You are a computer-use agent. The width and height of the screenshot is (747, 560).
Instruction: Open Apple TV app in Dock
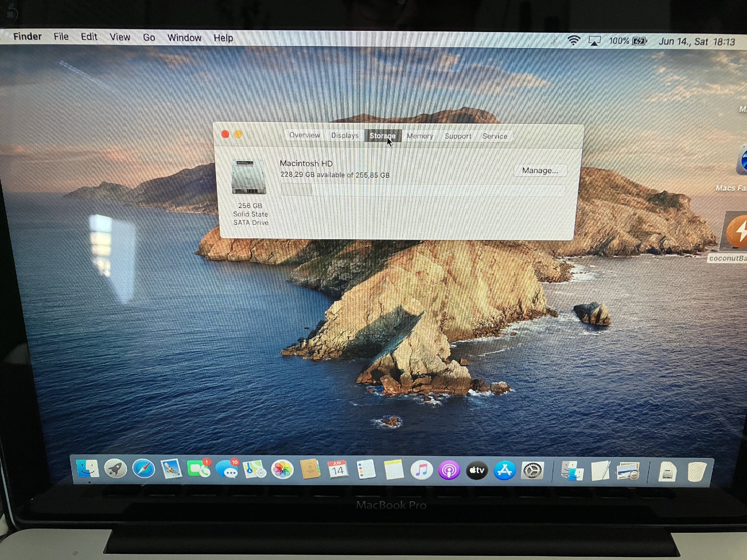(x=477, y=470)
